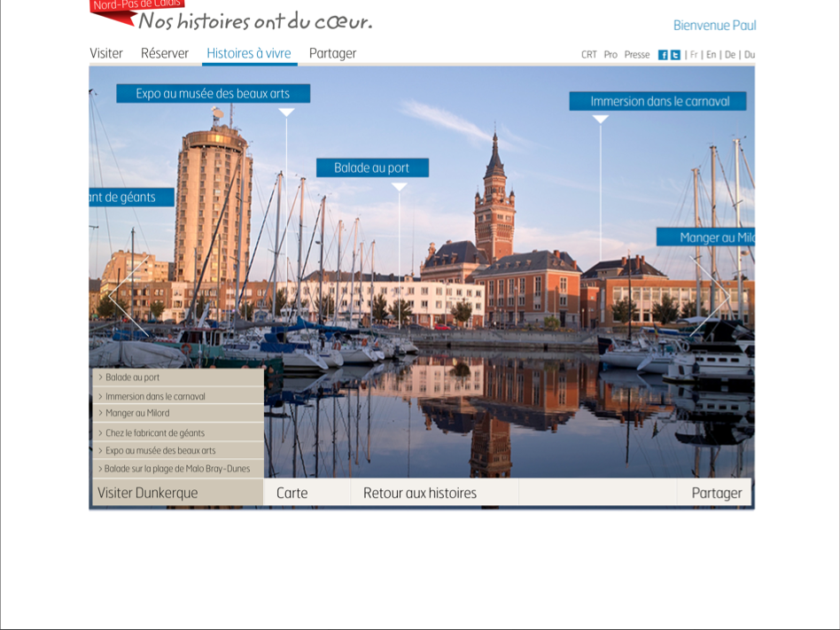This screenshot has height=630, width=840.
Task: Collapse the Visiter Dunkerque menu
Action: click(x=177, y=493)
